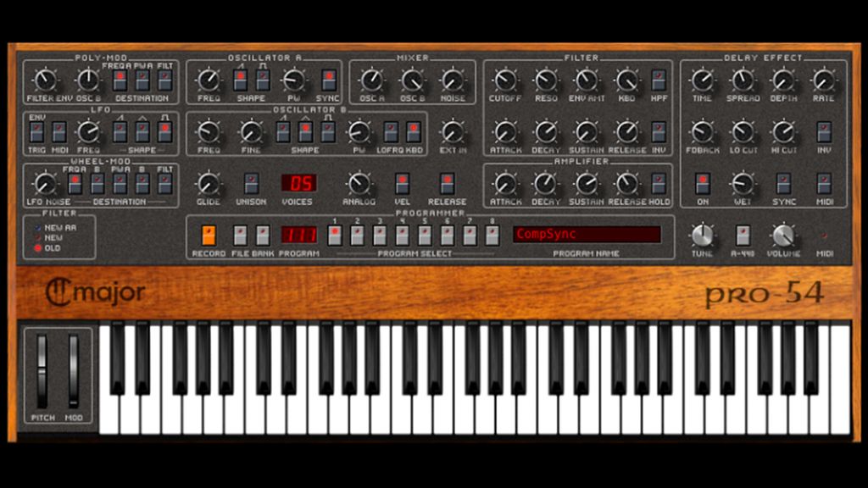The image size is (868, 488).
Task: Enable Unison mode
Action: pos(252,185)
